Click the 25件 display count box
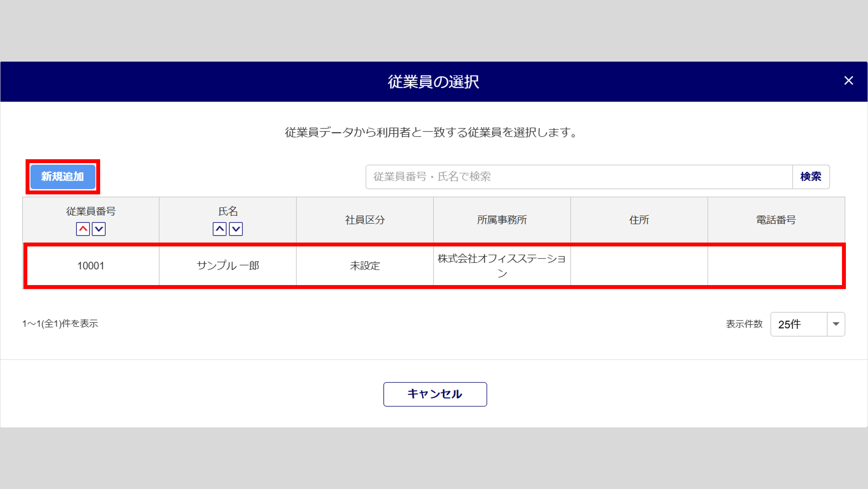Viewport: 868px width, 489px height. coord(799,324)
